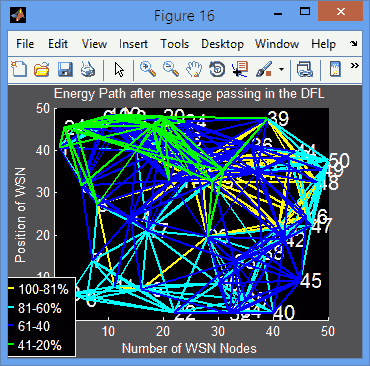370x366 pixels.
Task: Click node label 40 in the plot
Action: 285,313
